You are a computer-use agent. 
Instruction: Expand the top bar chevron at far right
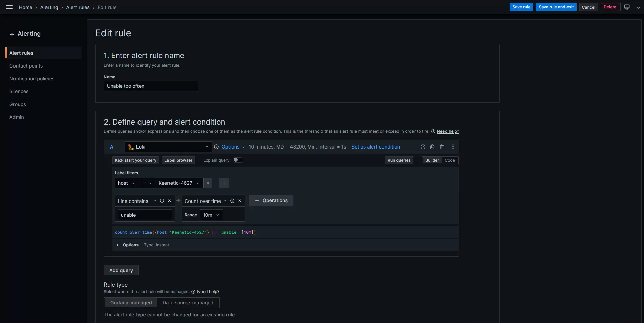[x=638, y=7]
